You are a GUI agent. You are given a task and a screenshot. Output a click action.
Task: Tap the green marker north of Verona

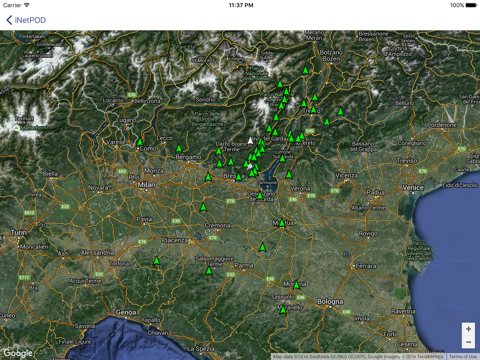coord(289,174)
